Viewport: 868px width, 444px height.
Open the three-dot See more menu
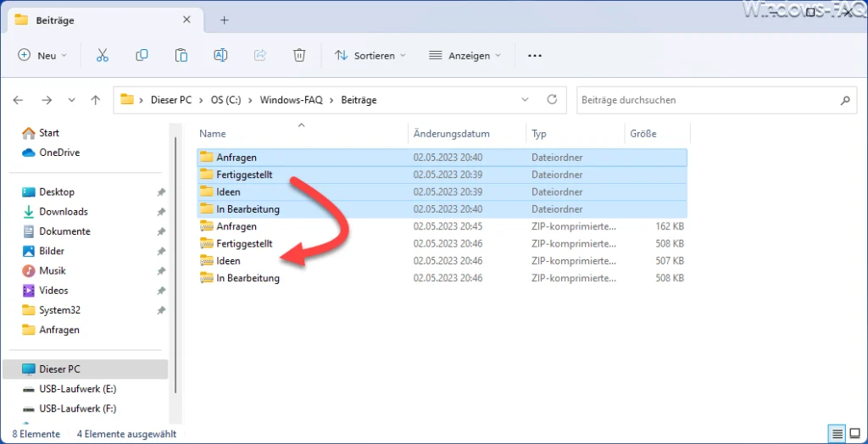(x=534, y=55)
